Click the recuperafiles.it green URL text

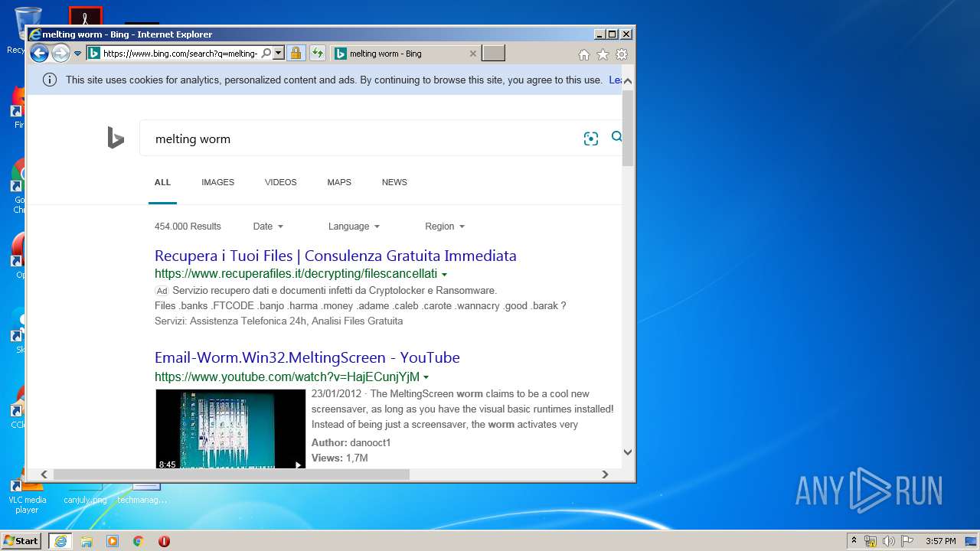pyautogui.click(x=296, y=274)
